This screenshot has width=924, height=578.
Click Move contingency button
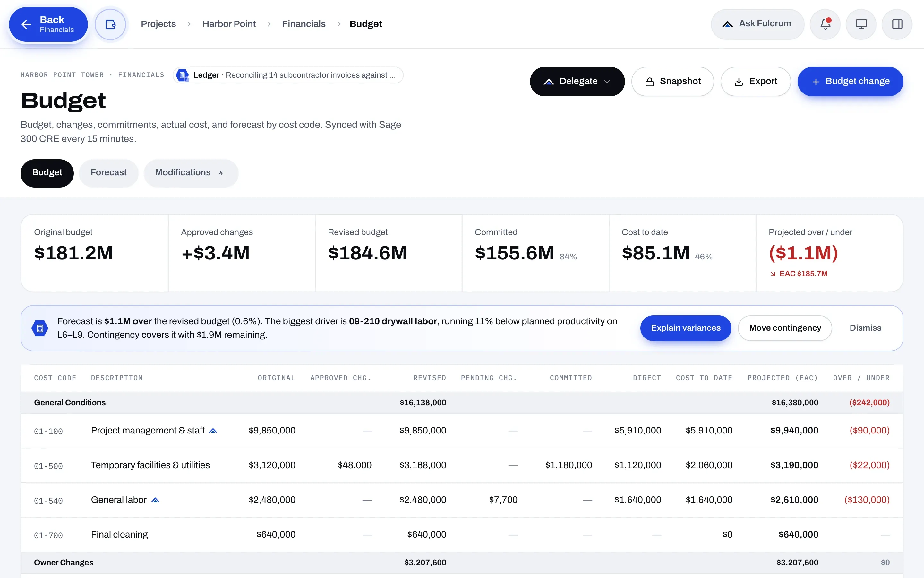[785, 328]
